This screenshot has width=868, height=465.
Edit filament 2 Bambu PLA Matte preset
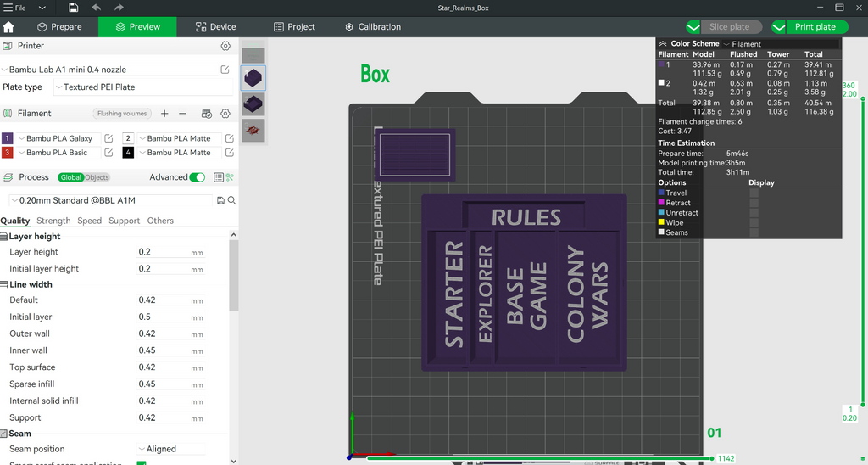pyautogui.click(x=229, y=138)
